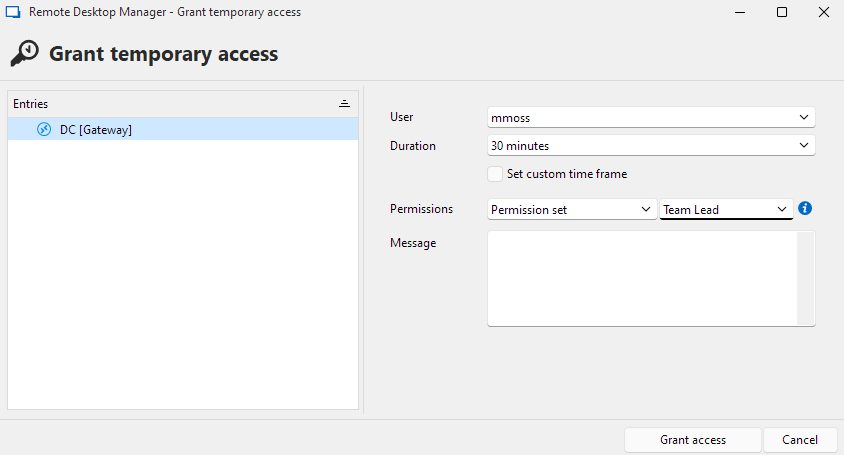Select the DC [Gateway] entry in the list

[x=96, y=129]
